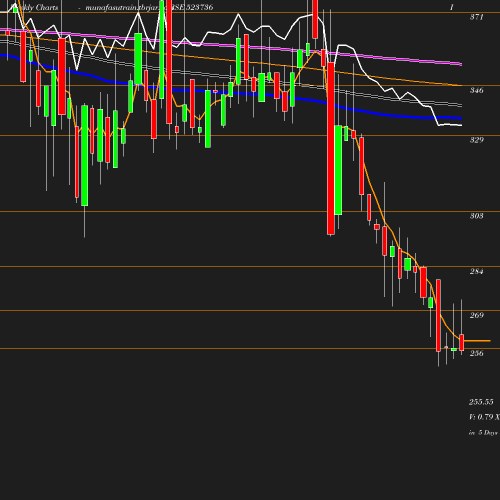Click the 371 price level label
500x500 pixels.
click(476, 17)
